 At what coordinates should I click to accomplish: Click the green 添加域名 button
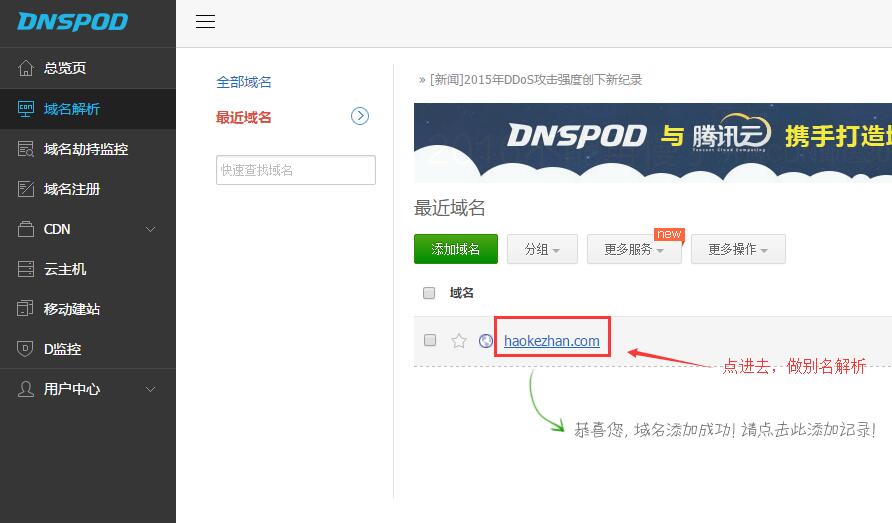pyautogui.click(x=456, y=249)
